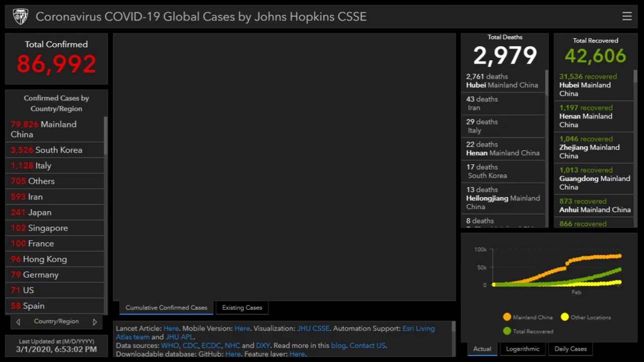Open the blog link
The height and width of the screenshot is (362, 644).
click(x=338, y=345)
